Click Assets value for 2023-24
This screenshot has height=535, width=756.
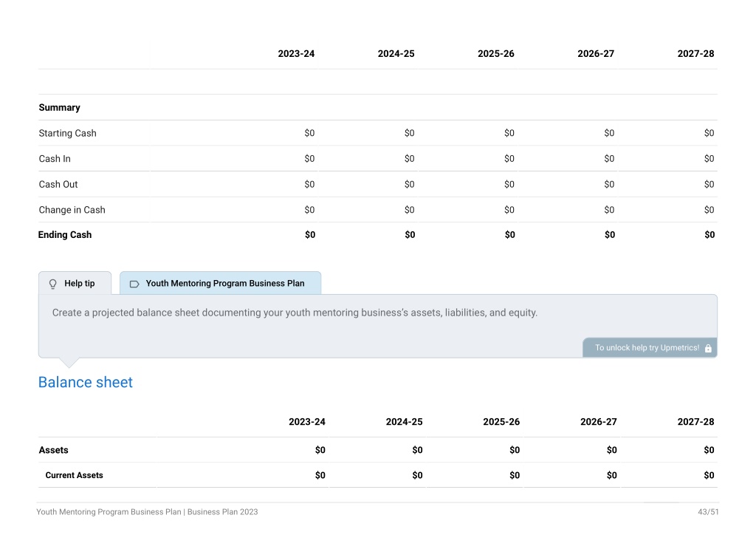[x=320, y=450]
